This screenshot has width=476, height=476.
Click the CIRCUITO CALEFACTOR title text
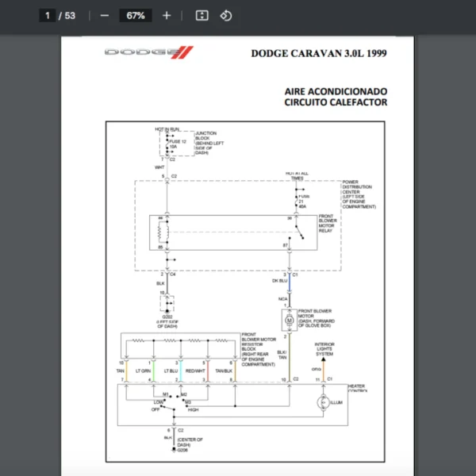[336, 102]
